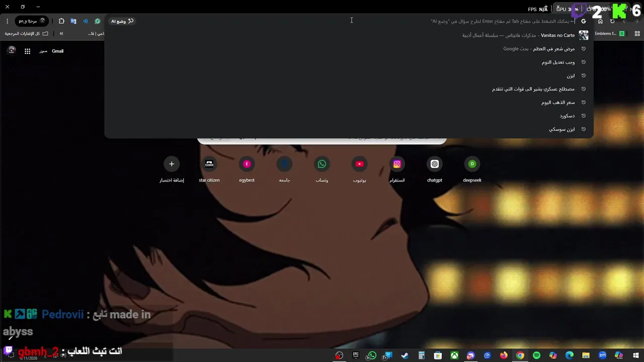Open the جامعه shortcut tile
This screenshot has width=644, height=362.
284,169
